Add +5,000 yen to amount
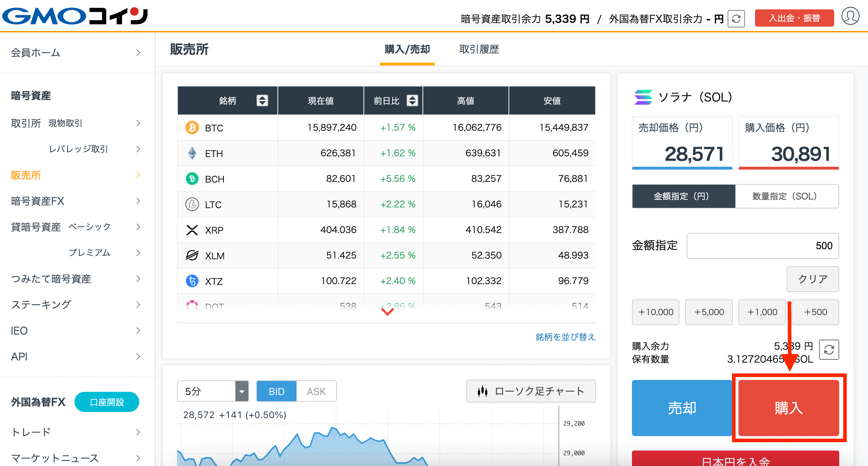868x466 pixels. [709, 312]
